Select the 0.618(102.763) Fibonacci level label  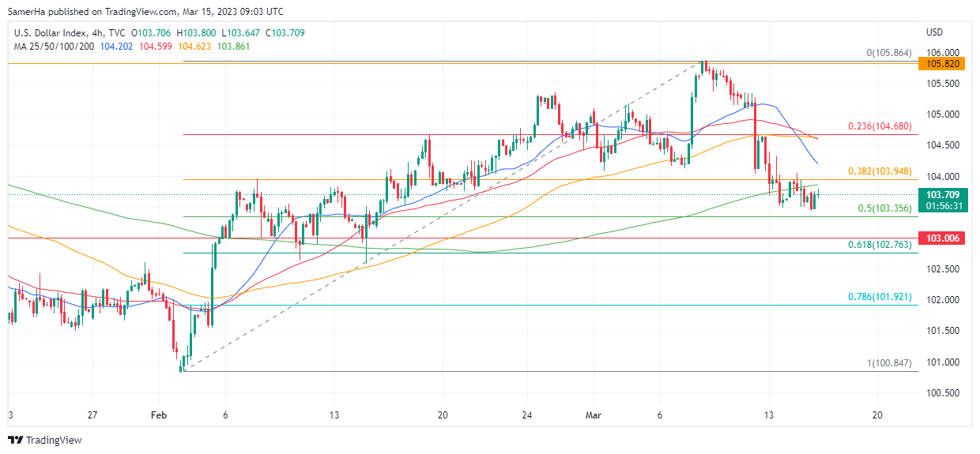tap(880, 245)
